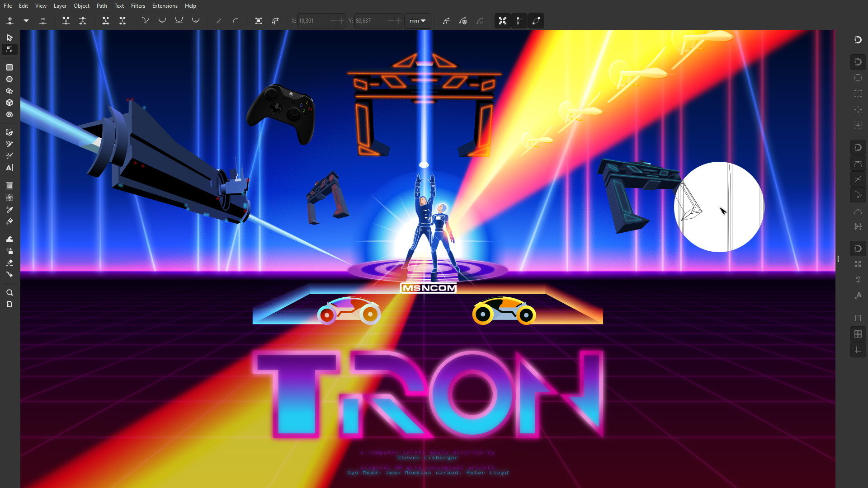This screenshot has height=488, width=868.
Task: Select the Pen Bezier tool
Action: (x=9, y=132)
